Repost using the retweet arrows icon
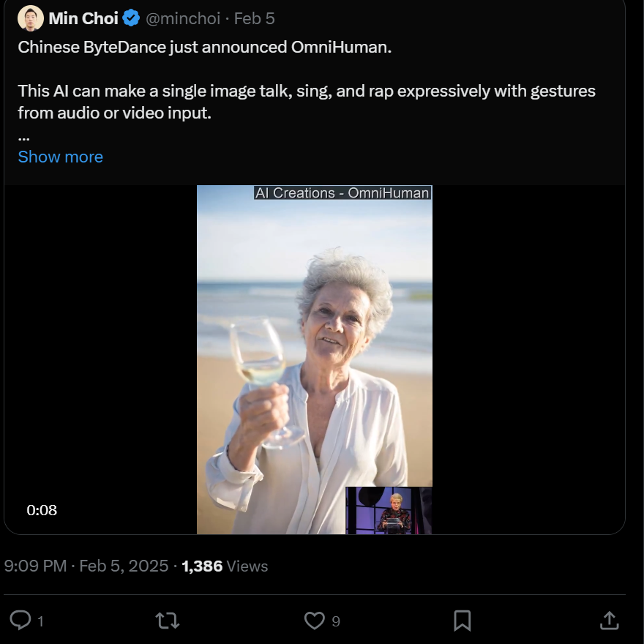 [168, 621]
